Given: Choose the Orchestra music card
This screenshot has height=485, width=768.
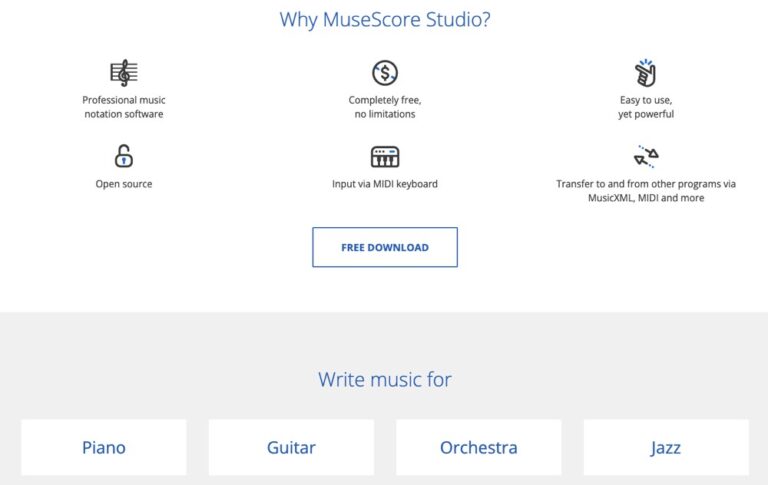Looking at the screenshot, I should tap(479, 447).
